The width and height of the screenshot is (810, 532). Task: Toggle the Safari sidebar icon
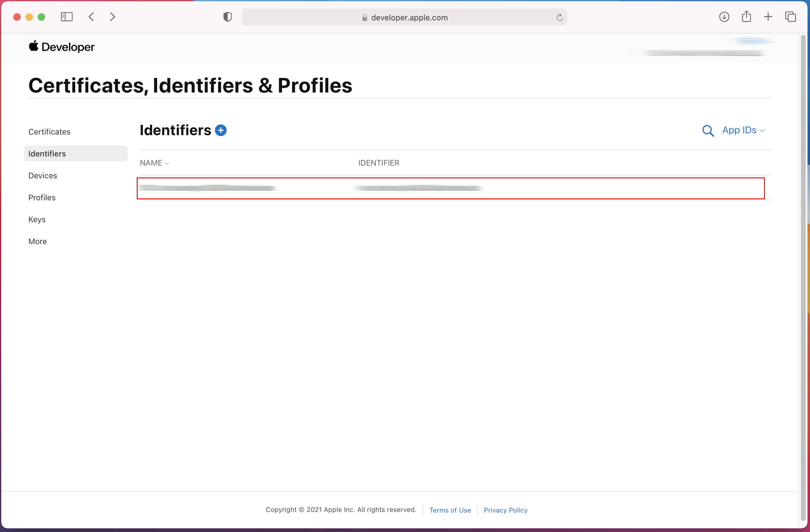67,17
